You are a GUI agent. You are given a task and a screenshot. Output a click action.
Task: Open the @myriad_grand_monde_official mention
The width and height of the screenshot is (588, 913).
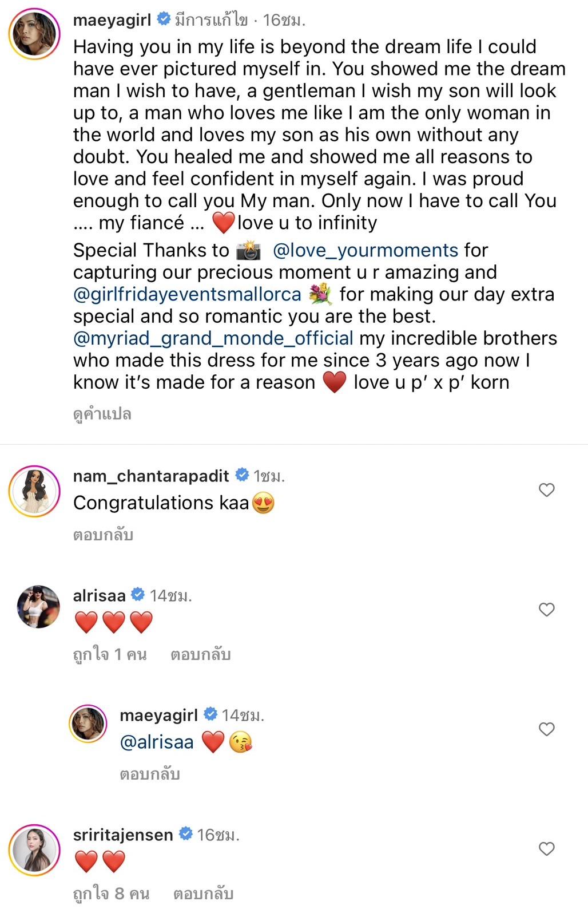click(213, 338)
